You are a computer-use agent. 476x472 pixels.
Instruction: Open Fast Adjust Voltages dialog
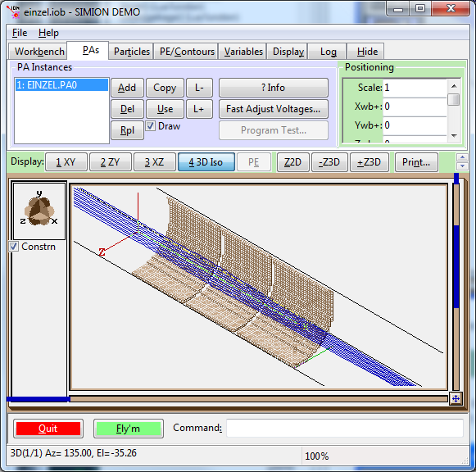point(273,109)
